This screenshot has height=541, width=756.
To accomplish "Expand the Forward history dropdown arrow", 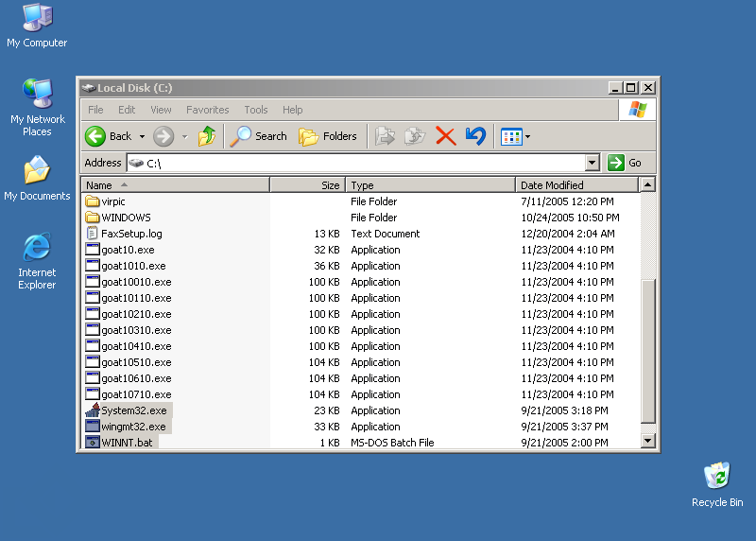I will pyautogui.click(x=184, y=136).
